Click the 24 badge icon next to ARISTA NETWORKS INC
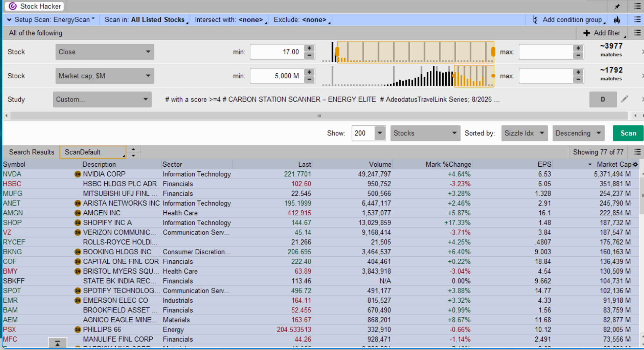This screenshot has height=350, width=644. 78,203
